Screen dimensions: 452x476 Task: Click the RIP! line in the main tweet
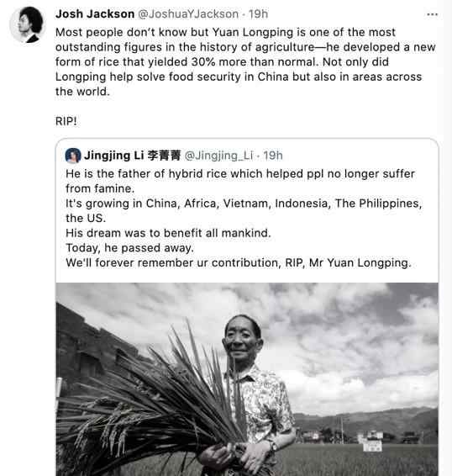pos(66,121)
